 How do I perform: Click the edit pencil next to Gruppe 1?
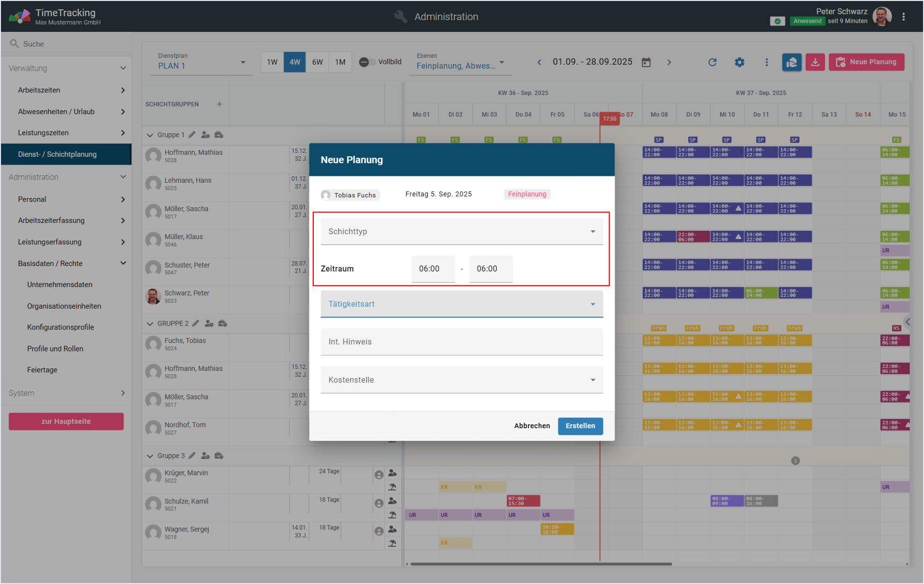192,135
